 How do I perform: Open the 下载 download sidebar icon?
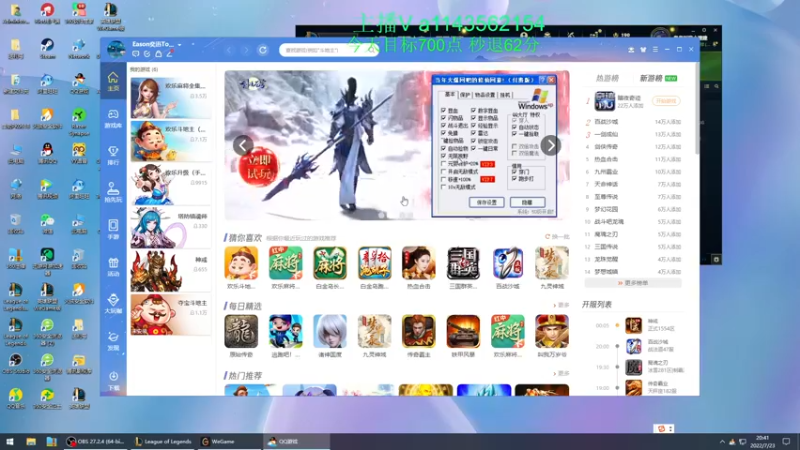[x=113, y=381]
